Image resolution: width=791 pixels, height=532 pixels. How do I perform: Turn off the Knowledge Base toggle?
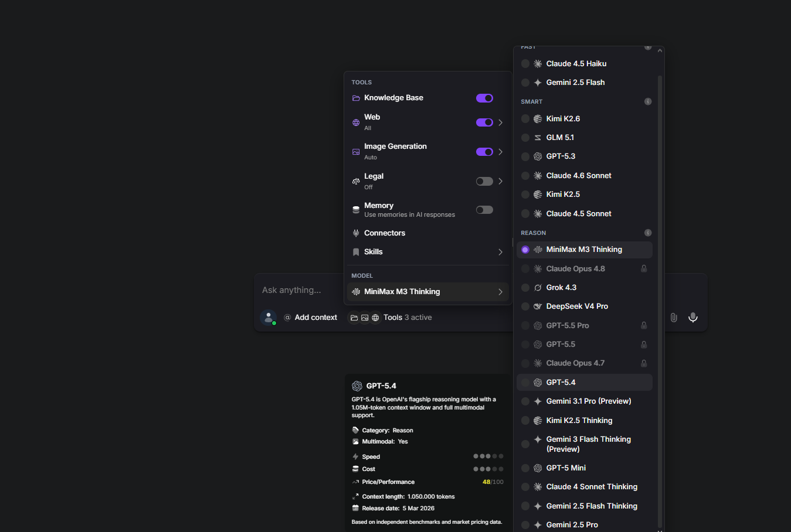tap(484, 98)
